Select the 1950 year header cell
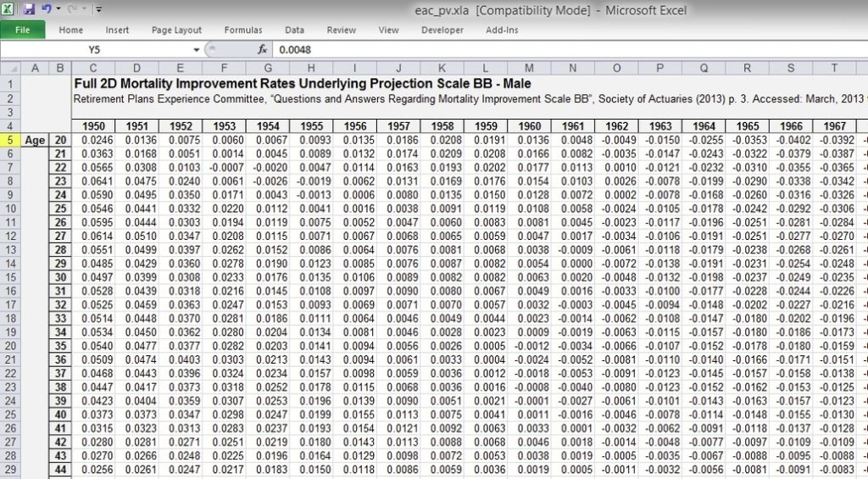Viewport: 868px width, 479px height. point(93,126)
